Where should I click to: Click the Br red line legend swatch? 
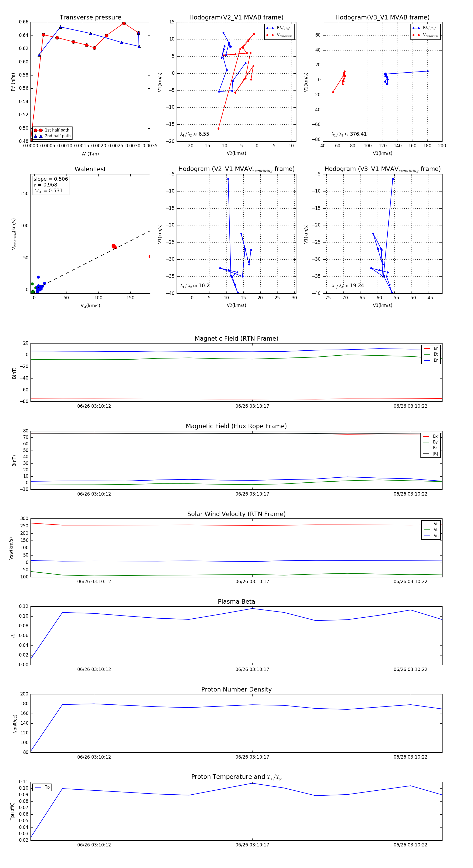426,349
